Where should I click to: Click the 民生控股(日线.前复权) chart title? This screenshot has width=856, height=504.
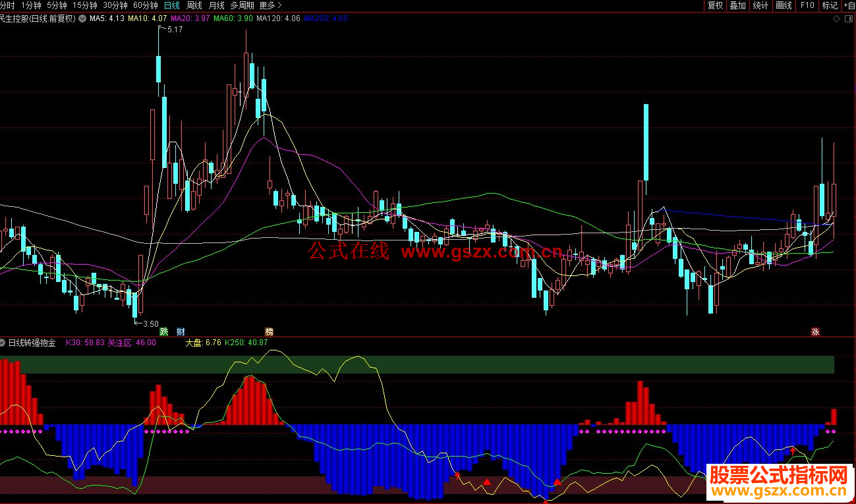click(x=38, y=18)
